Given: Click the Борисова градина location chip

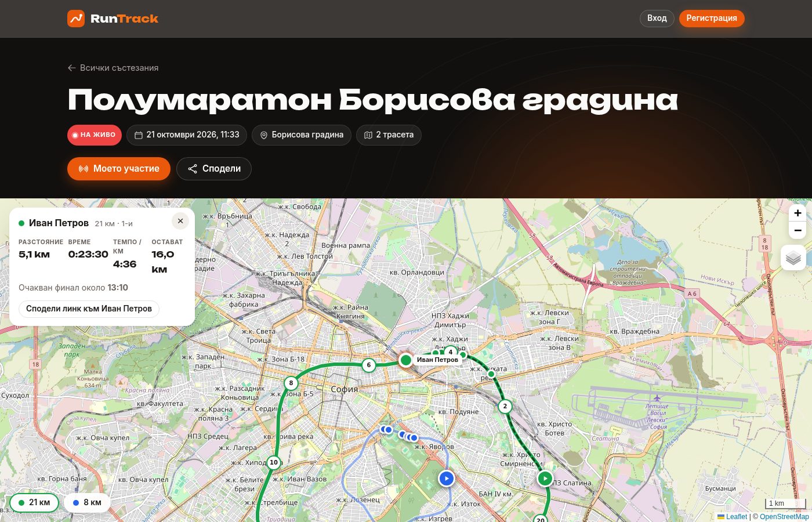Looking at the screenshot, I should tap(302, 135).
